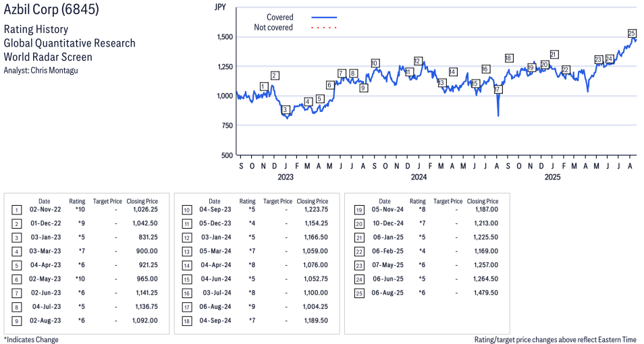Click closing price 1,141.25
The width and height of the screenshot is (644, 344).
pos(145,293)
